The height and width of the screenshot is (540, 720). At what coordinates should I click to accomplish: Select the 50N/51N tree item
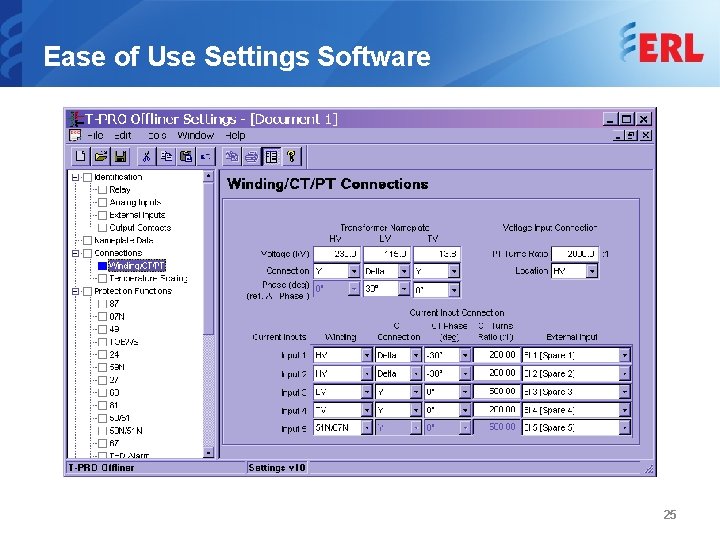pos(126,431)
